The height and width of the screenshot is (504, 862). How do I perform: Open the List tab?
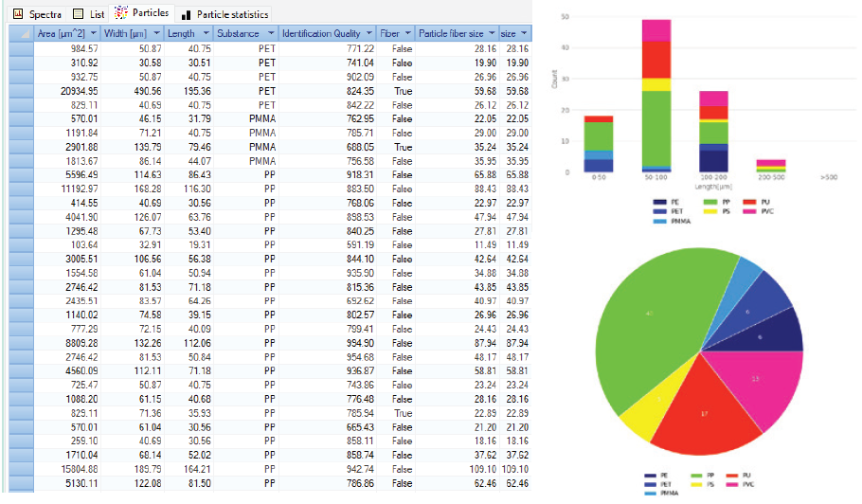[x=88, y=14]
